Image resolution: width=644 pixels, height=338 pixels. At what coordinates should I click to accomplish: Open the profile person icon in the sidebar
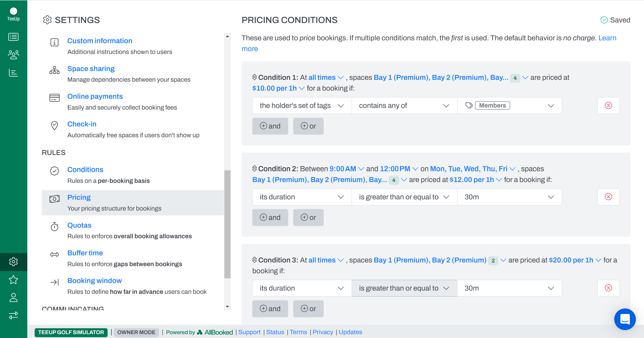click(13, 298)
